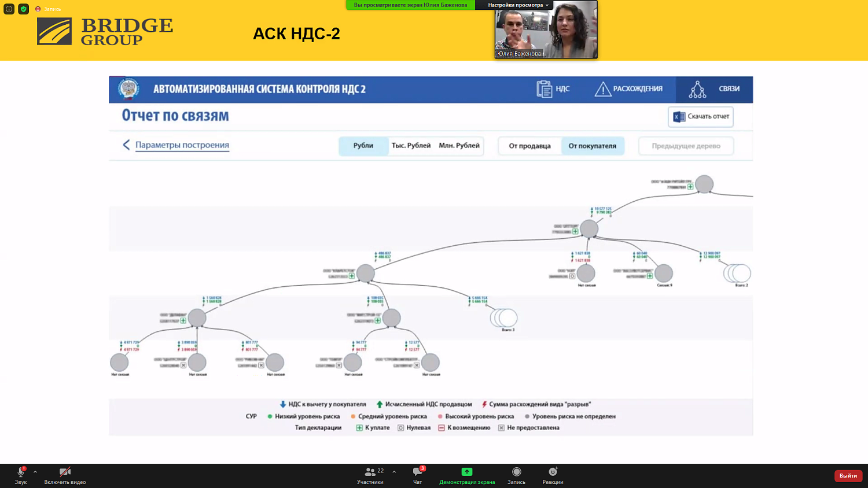Select the node with amount 94 777
This screenshot has width=868, height=488.
352,363
